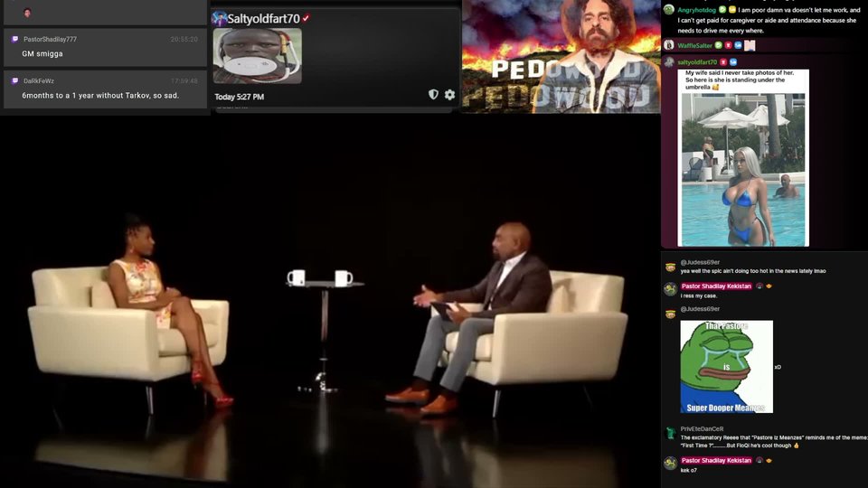The image size is (868, 488).
Task: Click the avatar beside the 'yea well' Judess69er message
Action: click(670, 267)
